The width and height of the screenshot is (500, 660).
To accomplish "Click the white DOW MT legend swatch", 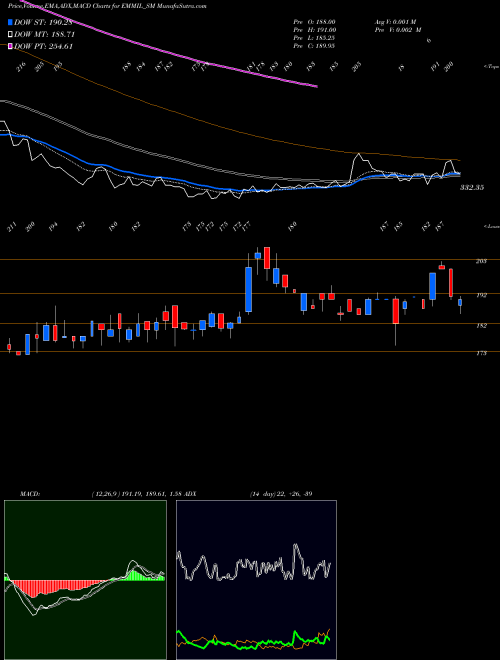I will click(x=10, y=35).
